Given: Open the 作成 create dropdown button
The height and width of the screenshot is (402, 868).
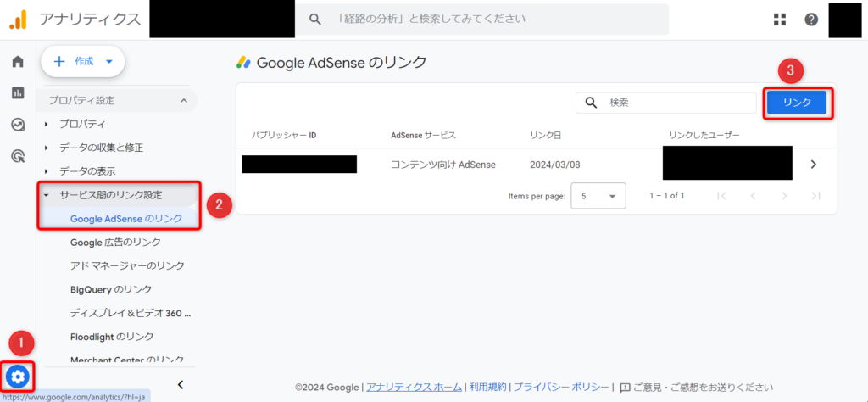Looking at the screenshot, I should coord(83,61).
